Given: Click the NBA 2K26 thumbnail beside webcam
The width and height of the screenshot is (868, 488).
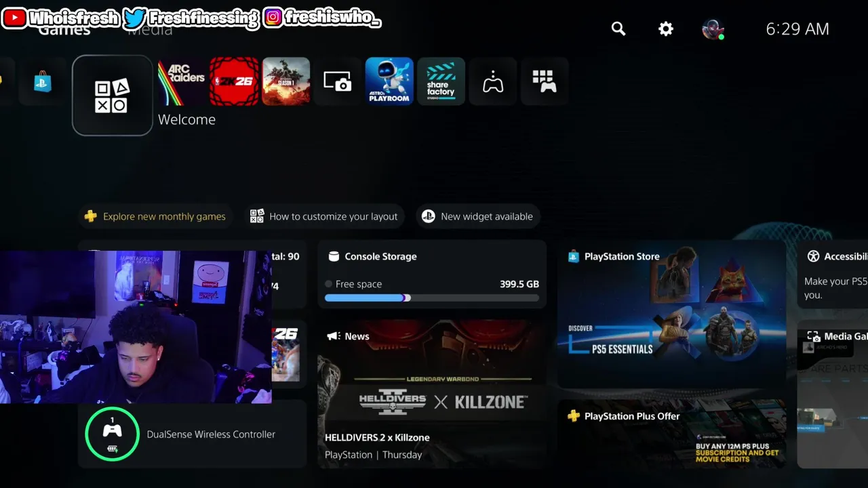Looking at the screenshot, I should click(x=285, y=354).
